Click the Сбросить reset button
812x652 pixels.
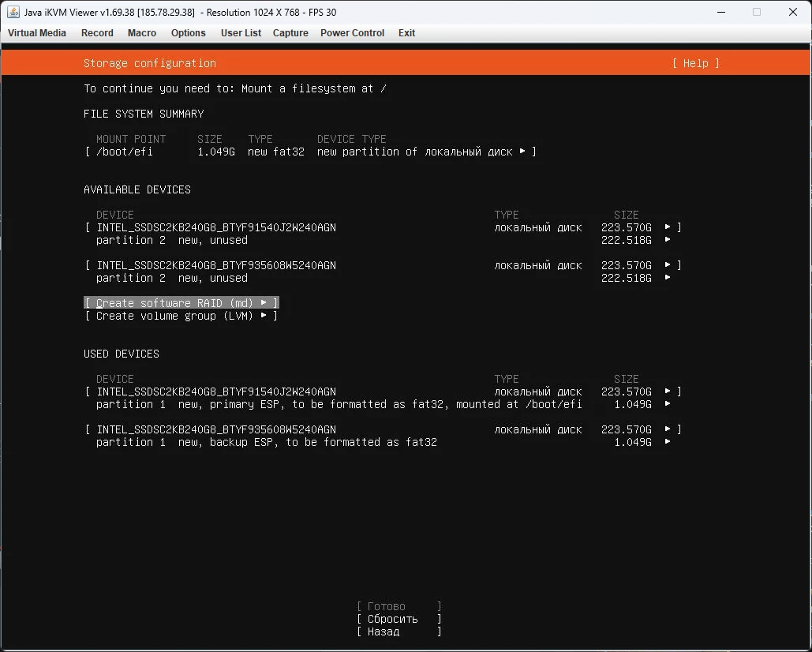399,619
